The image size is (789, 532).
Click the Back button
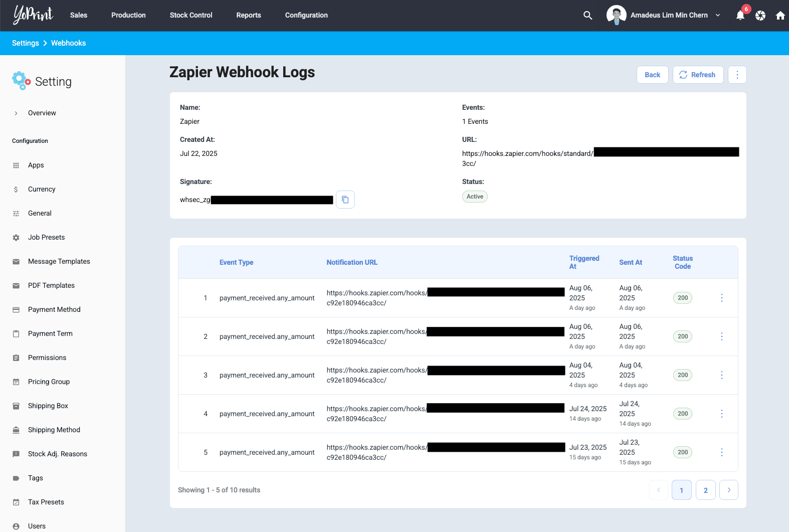[x=652, y=75]
